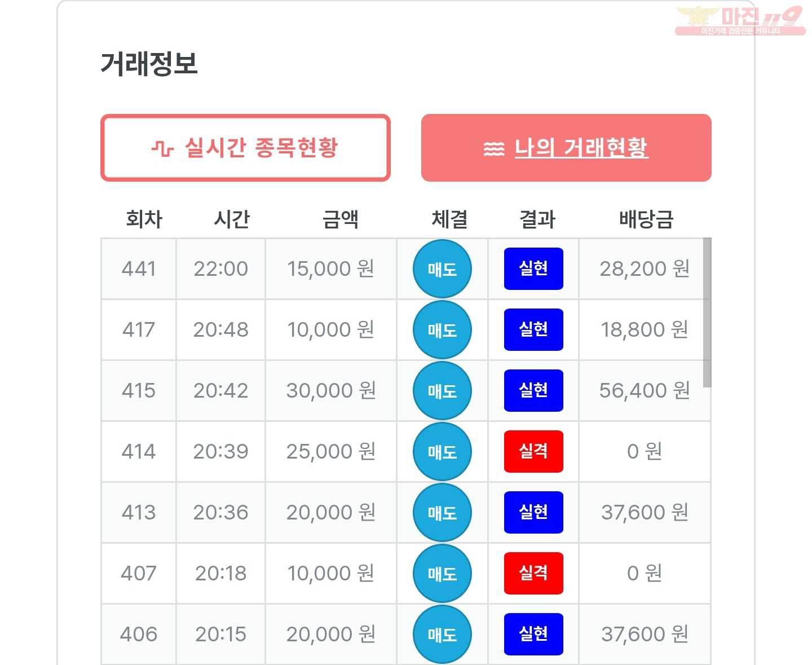This screenshot has width=812, height=665.
Task: Select the 매도 badge in round 415
Action: [442, 391]
